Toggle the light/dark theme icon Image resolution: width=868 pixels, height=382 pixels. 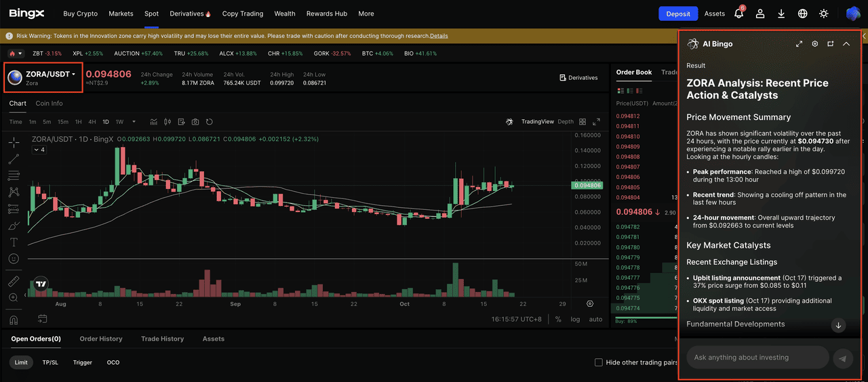(823, 14)
